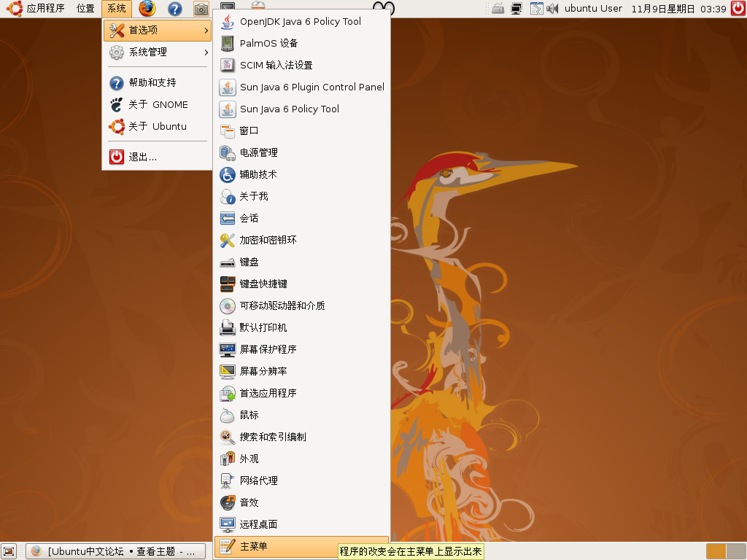Viewport: 747px width, 560px height.
Task: Click the 外观 appearance icon
Action: tap(228, 459)
